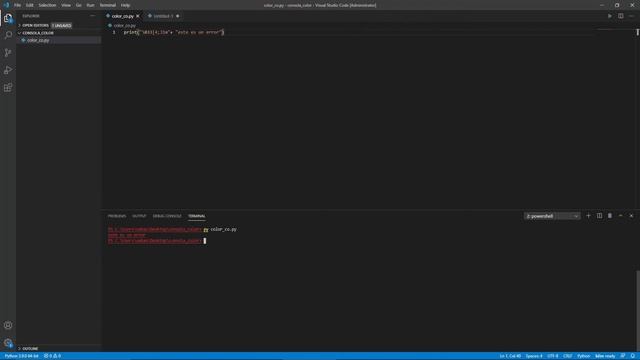This screenshot has width=640, height=360.
Task: Click the 1 Unsaved badge in Open Editors
Action: click(x=62, y=25)
